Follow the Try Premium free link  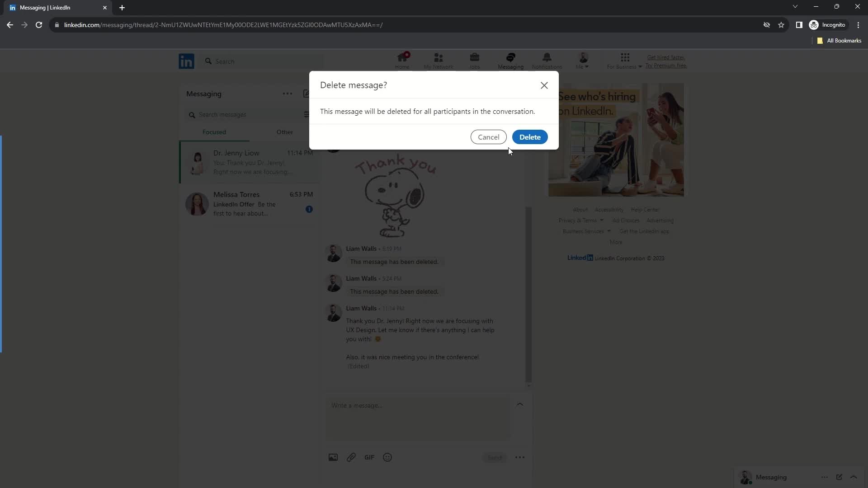coord(666,66)
